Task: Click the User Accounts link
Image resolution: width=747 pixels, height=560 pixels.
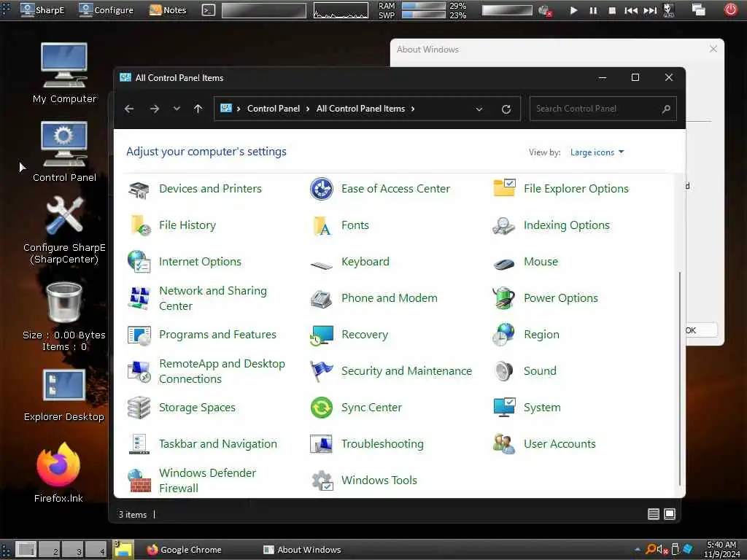Action: pyautogui.click(x=560, y=444)
